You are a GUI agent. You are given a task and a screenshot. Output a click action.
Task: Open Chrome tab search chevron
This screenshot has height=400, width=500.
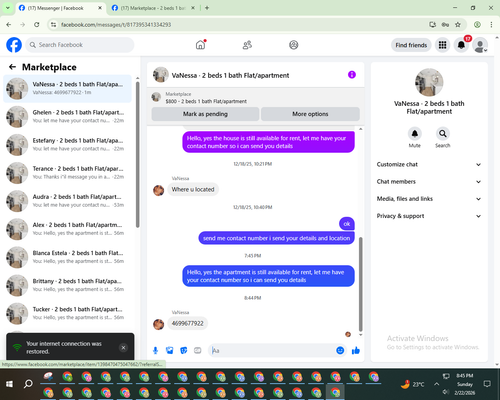pos(7,8)
